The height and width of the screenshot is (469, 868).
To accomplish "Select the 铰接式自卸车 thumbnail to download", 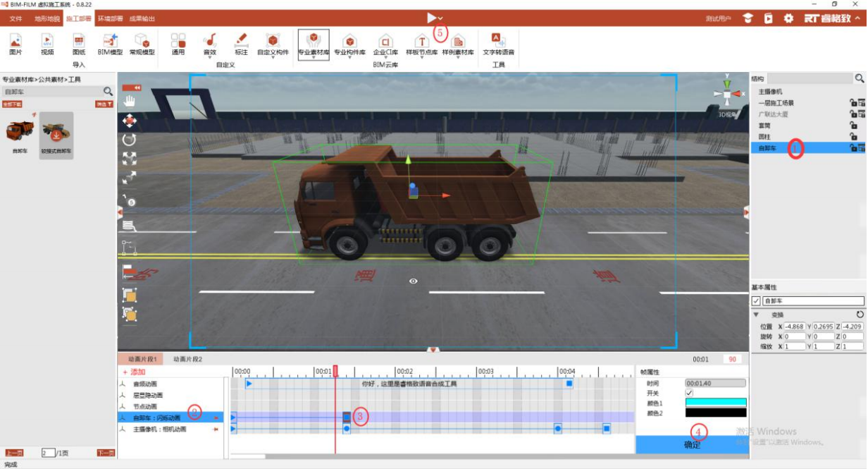I will [x=56, y=135].
